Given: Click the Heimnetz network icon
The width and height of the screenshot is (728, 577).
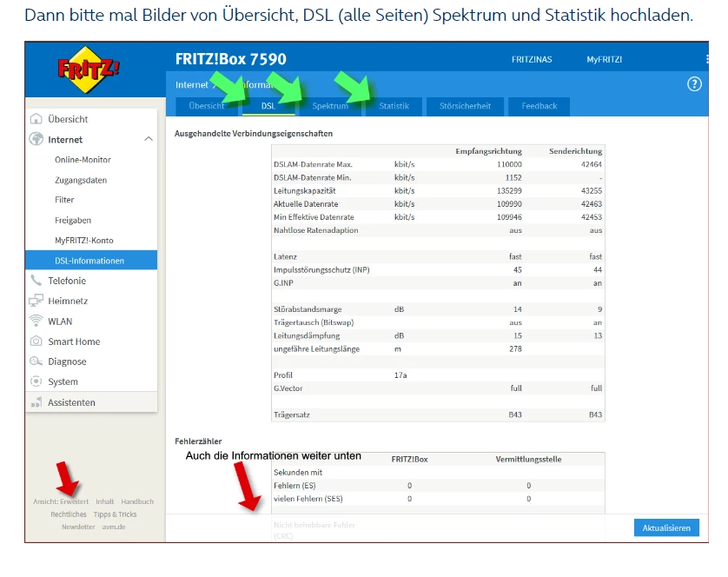Looking at the screenshot, I should (x=36, y=301).
